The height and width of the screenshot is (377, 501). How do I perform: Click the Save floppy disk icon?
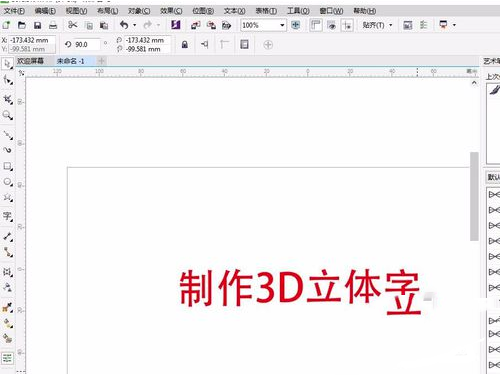(x=37, y=25)
